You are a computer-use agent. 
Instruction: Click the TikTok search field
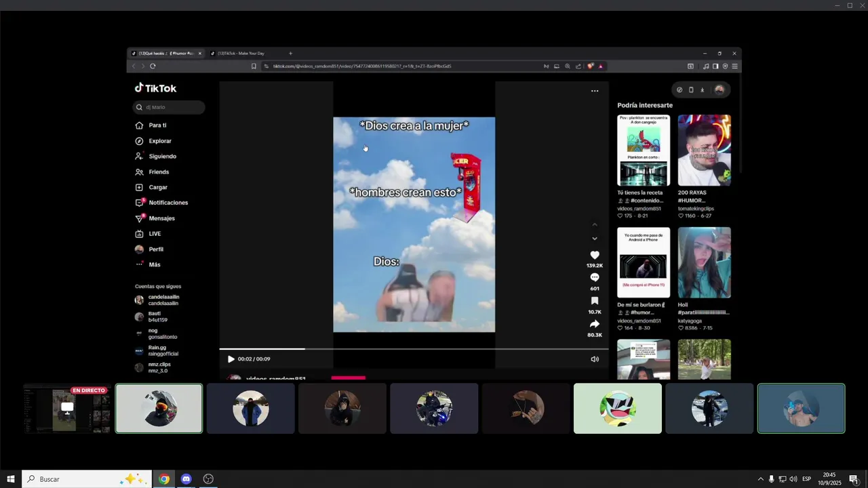(169, 107)
